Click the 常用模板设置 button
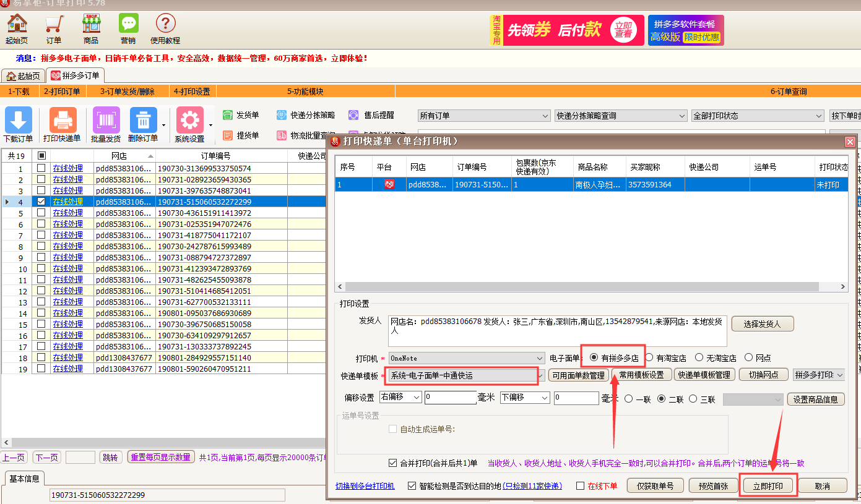 click(x=642, y=375)
